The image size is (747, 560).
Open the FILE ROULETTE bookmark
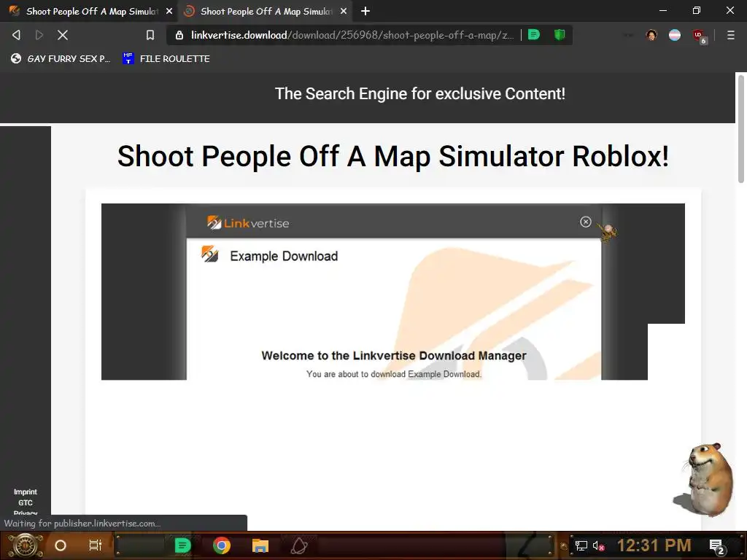pyautogui.click(x=166, y=58)
